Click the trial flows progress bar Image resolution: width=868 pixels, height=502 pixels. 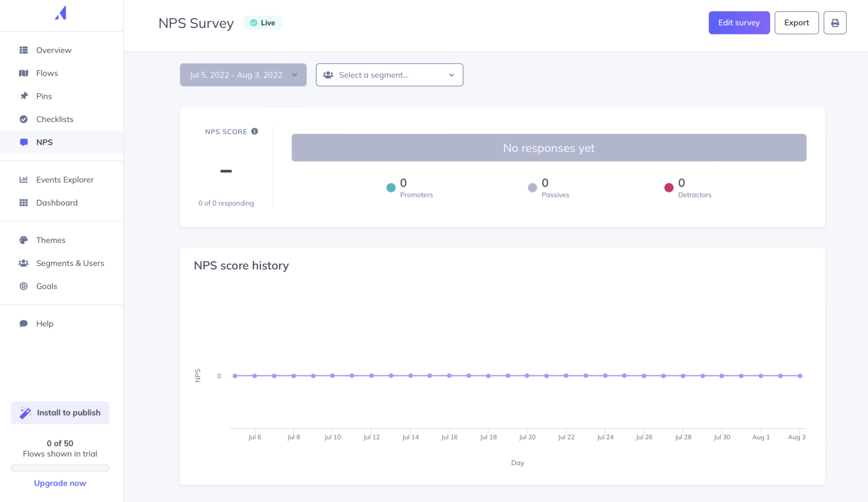tap(60, 468)
